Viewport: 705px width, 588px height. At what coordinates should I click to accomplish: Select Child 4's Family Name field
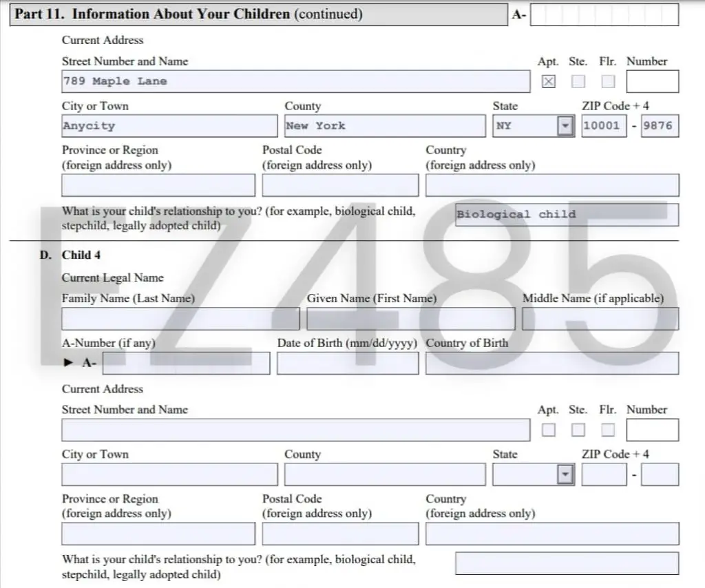click(180, 319)
